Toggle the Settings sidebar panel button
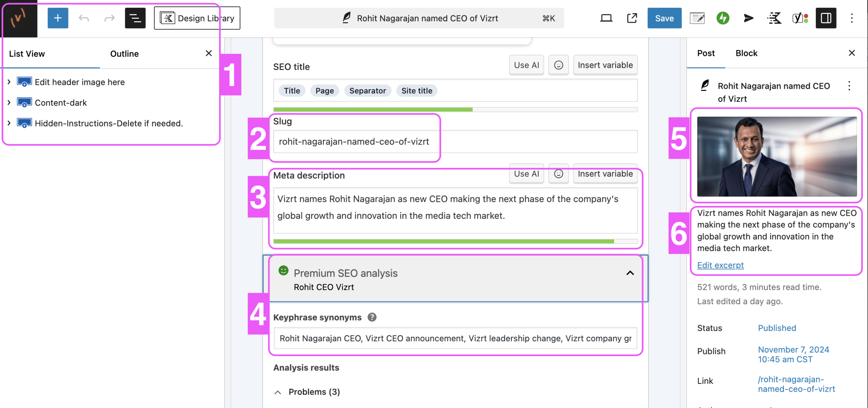This screenshot has height=408, width=868. click(x=826, y=18)
